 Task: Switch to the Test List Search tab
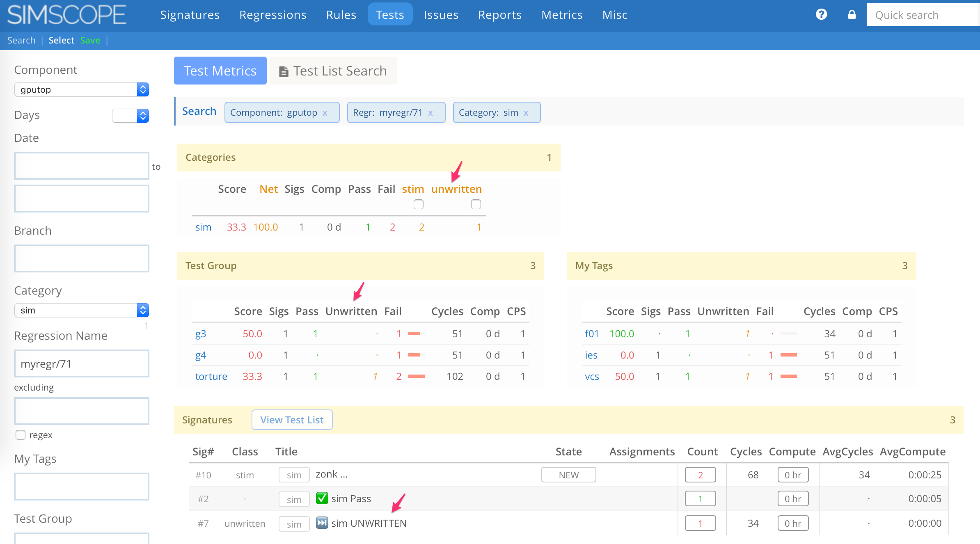(x=333, y=71)
